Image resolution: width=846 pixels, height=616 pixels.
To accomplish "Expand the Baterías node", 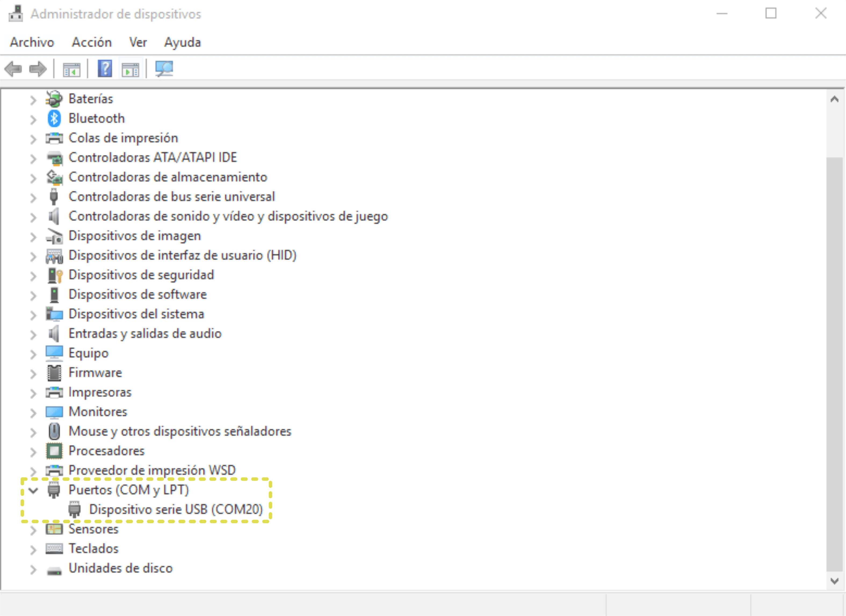I will tap(33, 100).
